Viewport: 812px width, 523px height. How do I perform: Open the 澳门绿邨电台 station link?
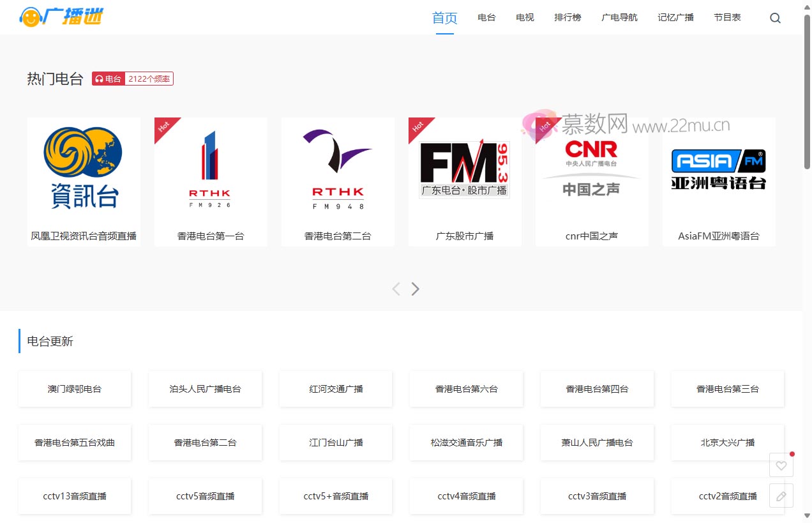[74, 388]
